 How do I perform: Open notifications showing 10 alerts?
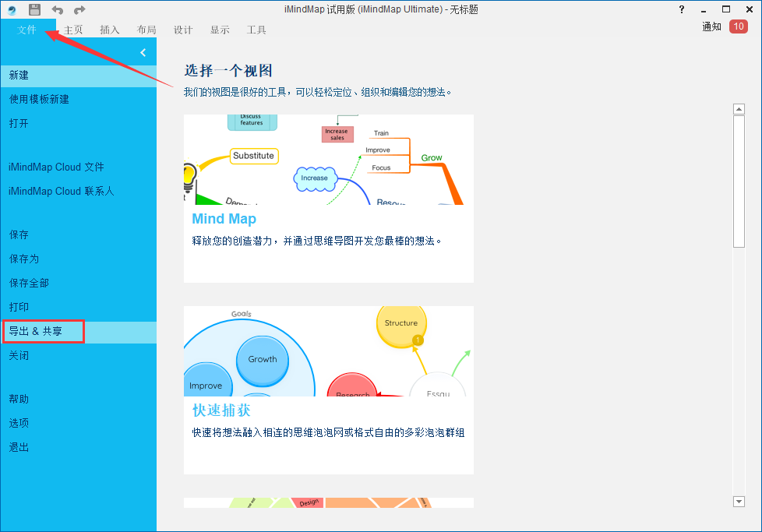[x=739, y=26]
